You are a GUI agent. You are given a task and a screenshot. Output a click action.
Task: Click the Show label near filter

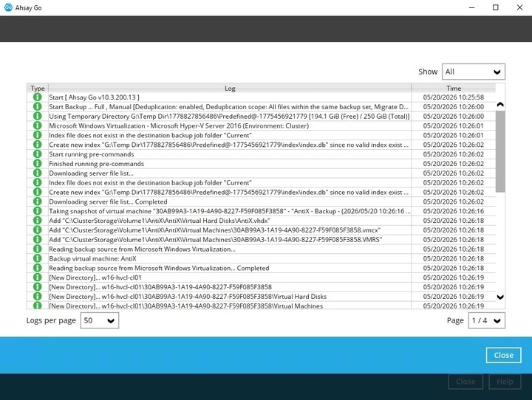click(428, 72)
